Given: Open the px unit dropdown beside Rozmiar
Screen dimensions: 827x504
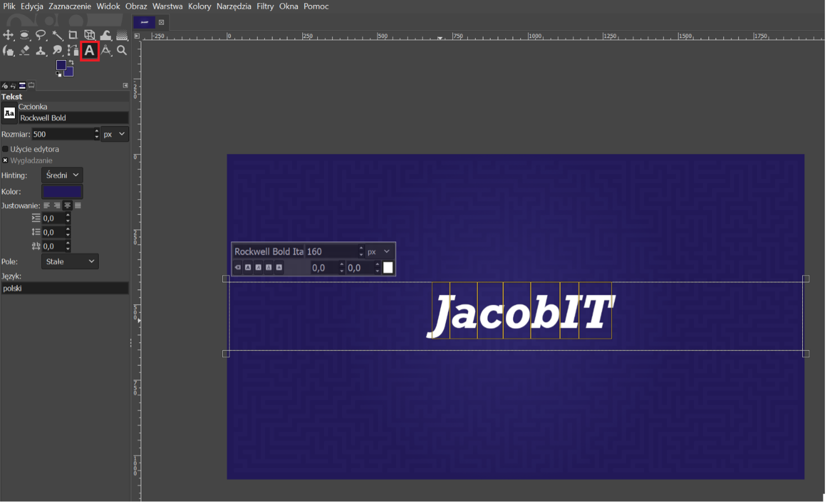Looking at the screenshot, I should (115, 134).
